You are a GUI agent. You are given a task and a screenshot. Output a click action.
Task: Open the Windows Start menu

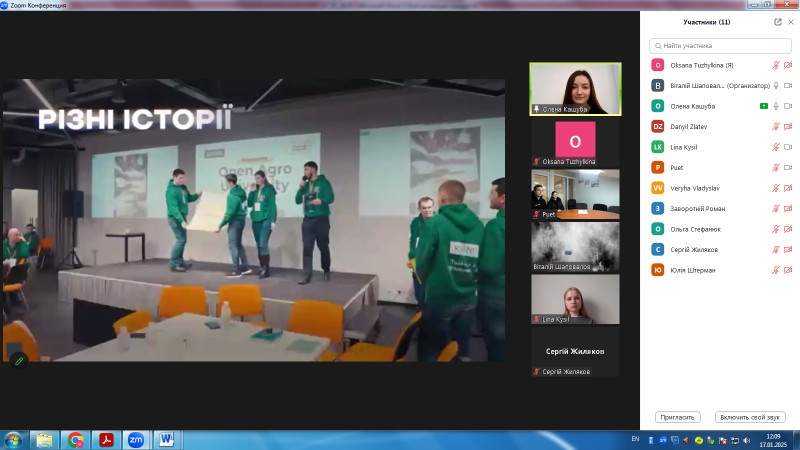point(14,439)
